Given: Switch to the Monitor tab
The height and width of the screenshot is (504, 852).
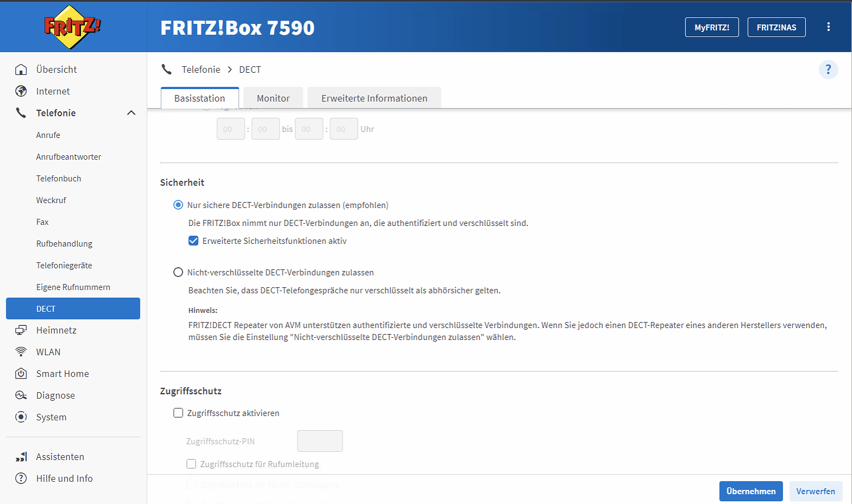Looking at the screenshot, I should point(273,98).
